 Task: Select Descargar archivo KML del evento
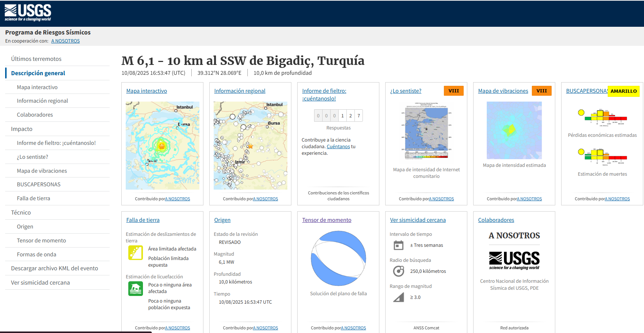55,268
